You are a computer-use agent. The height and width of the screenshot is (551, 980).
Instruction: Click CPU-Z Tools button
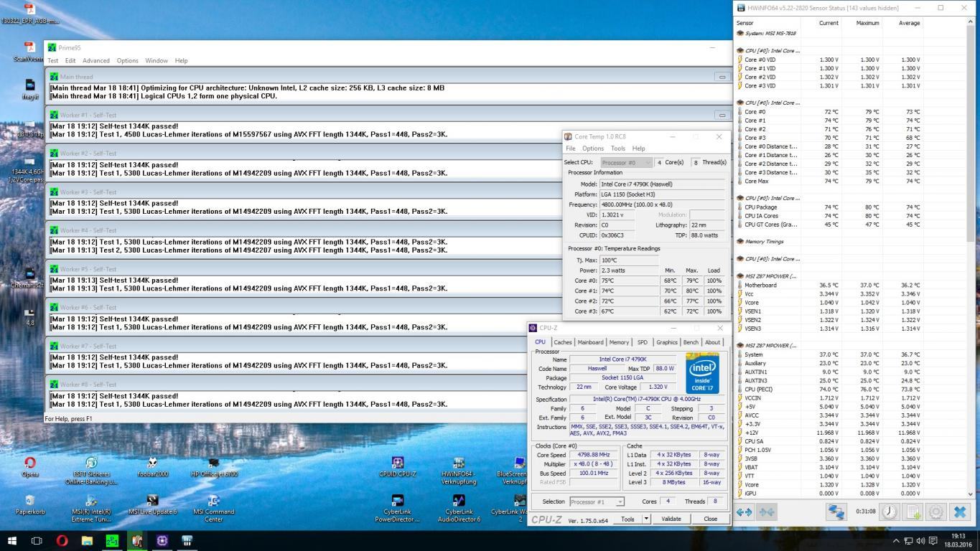(x=627, y=519)
